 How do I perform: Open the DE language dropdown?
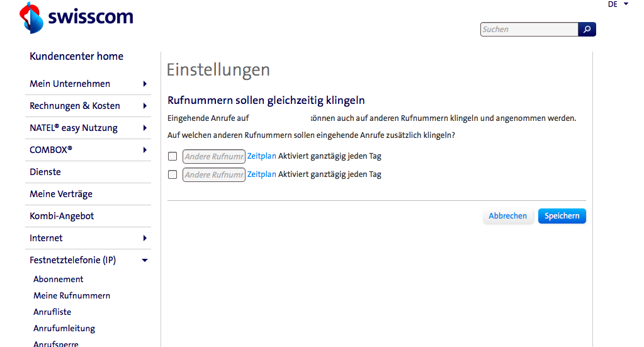[618, 4]
